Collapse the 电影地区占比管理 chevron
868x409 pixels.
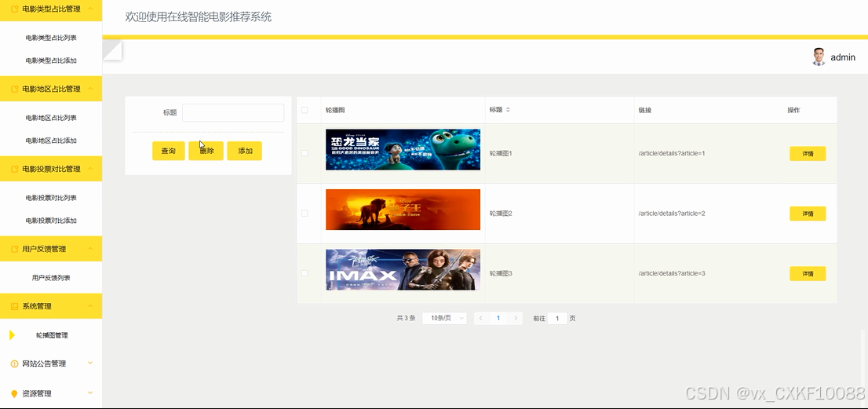coord(91,88)
